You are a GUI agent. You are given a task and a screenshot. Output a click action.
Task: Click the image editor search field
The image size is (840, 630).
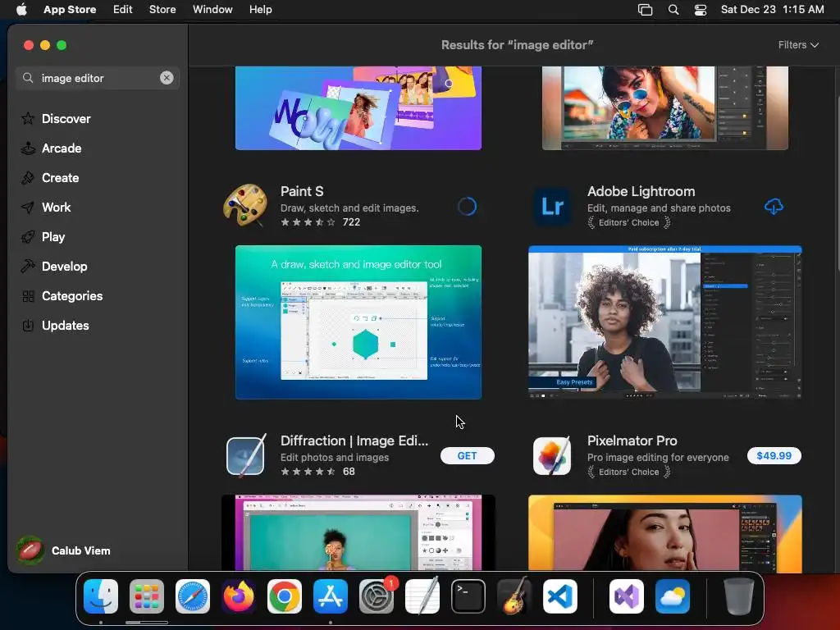98,78
